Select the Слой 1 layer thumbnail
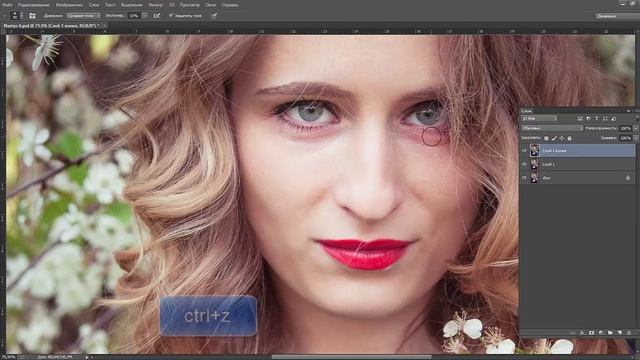Image resolution: width=640 pixels, height=360 pixels. click(x=535, y=164)
